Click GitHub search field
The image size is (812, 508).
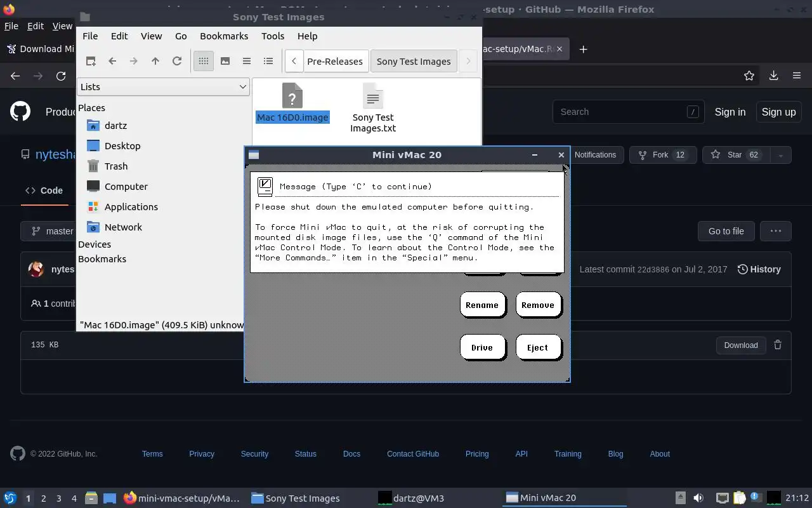click(x=628, y=112)
